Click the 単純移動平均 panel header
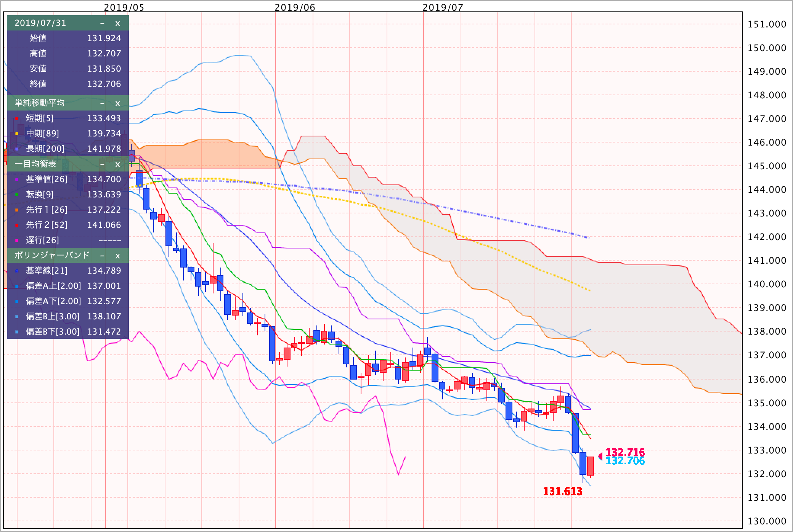793x532 pixels. (x=68, y=103)
